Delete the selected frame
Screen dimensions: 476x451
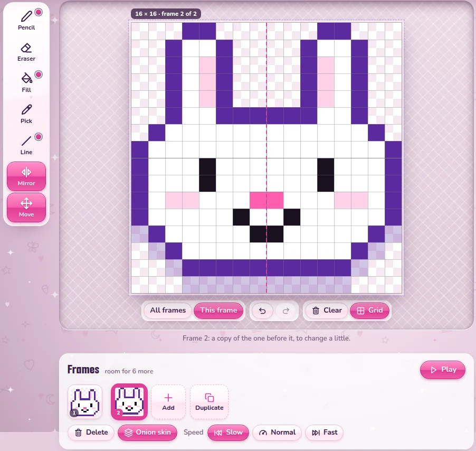tap(91, 433)
